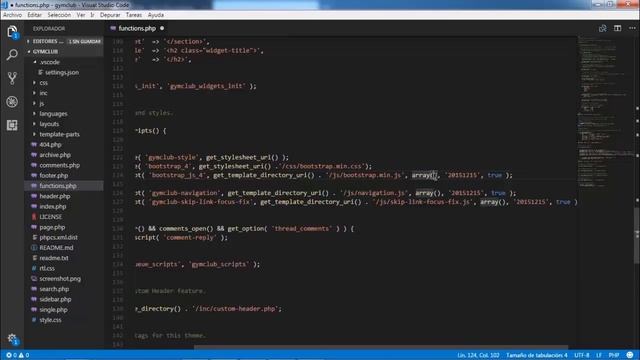This screenshot has width=640, height=360.
Task: Open Source Control view
Action: pos(12,78)
